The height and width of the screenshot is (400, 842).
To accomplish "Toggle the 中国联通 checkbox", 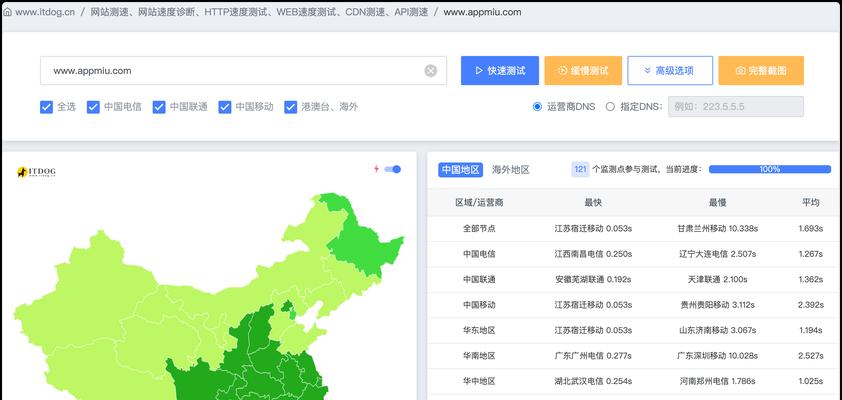I will pyautogui.click(x=159, y=107).
